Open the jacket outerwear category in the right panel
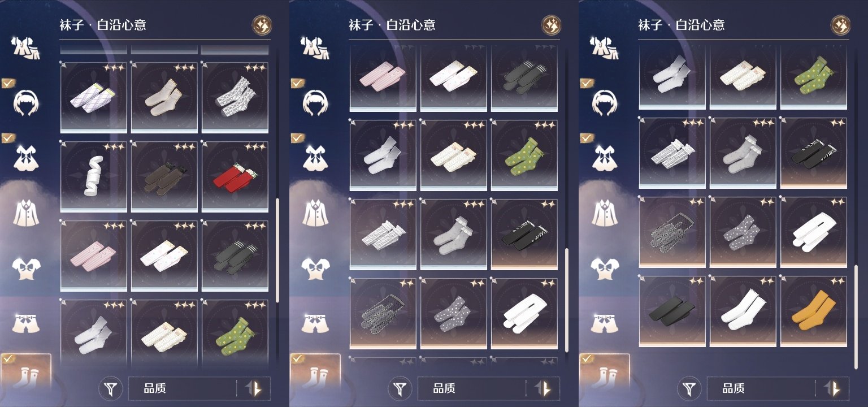Image resolution: width=868 pixels, height=407 pixels. (x=605, y=212)
